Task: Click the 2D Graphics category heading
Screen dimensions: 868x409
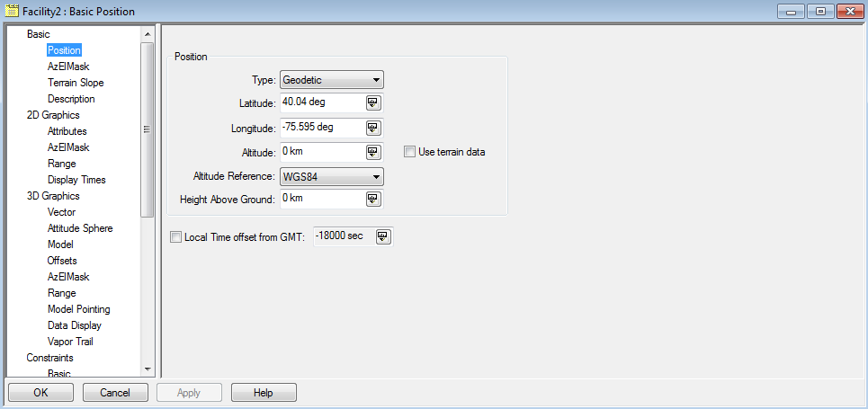Action: tap(53, 115)
